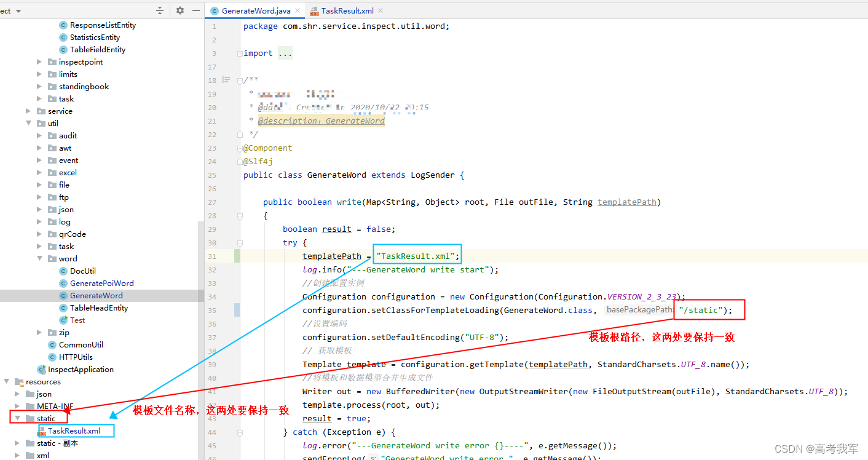
Task: Open the Project panel settings gear icon
Action: (179, 10)
